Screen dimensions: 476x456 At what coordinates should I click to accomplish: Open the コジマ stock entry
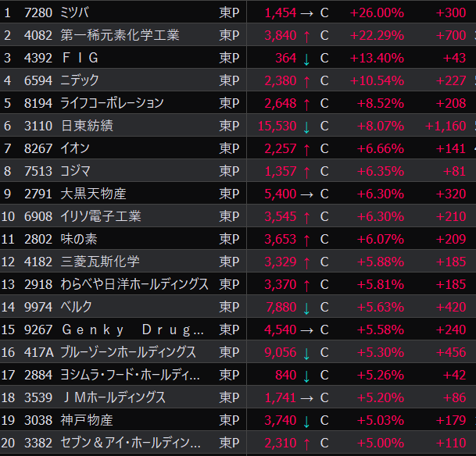pos(76,171)
